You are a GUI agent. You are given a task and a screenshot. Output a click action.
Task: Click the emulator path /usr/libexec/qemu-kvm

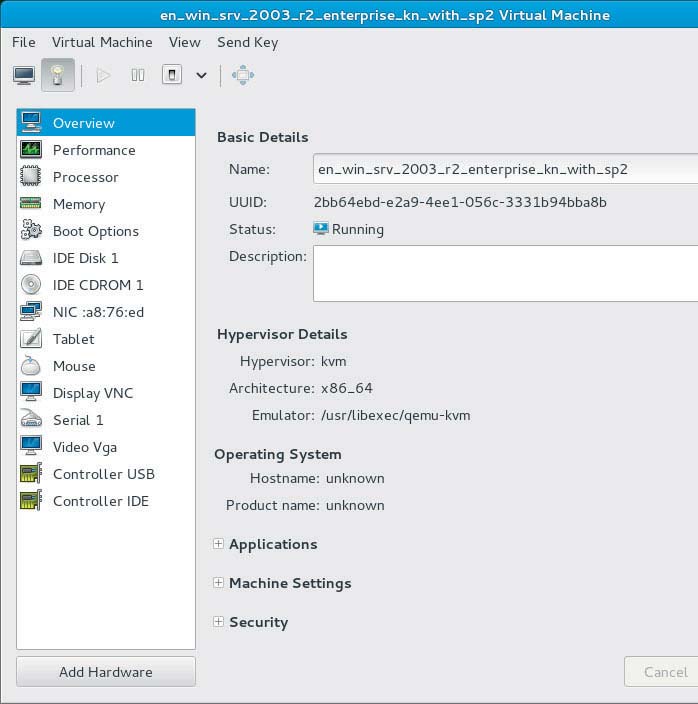click(396, 415)
